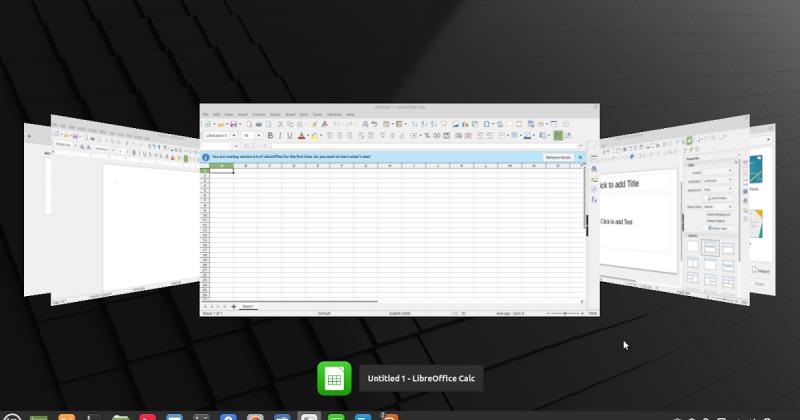This screenshot has width=800, height=420.
Task: Select the Sheet1 tab at bottom
Action: click(246, 306)
